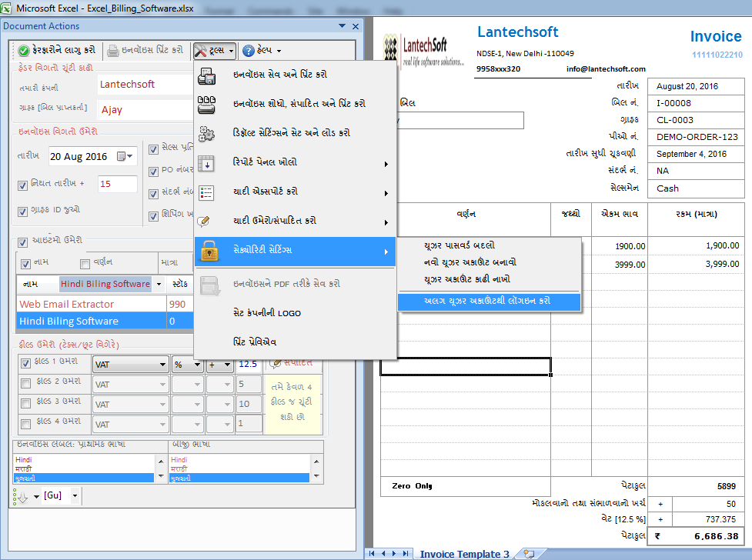Screen dimensions: 752x560
Task: Click the due days field showing 15
Action: (118, 184)
